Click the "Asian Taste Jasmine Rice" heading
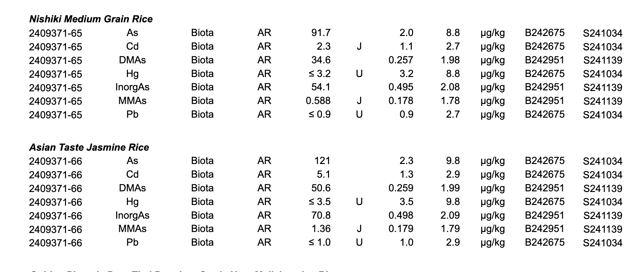The width and height of the screenshot is (644, 272). 89,147
